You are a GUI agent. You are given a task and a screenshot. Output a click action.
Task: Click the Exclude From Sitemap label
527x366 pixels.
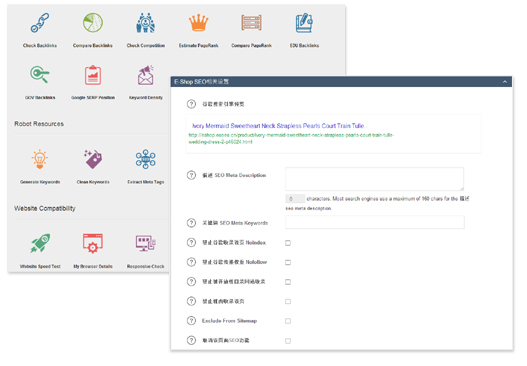[x=229, y=321]
